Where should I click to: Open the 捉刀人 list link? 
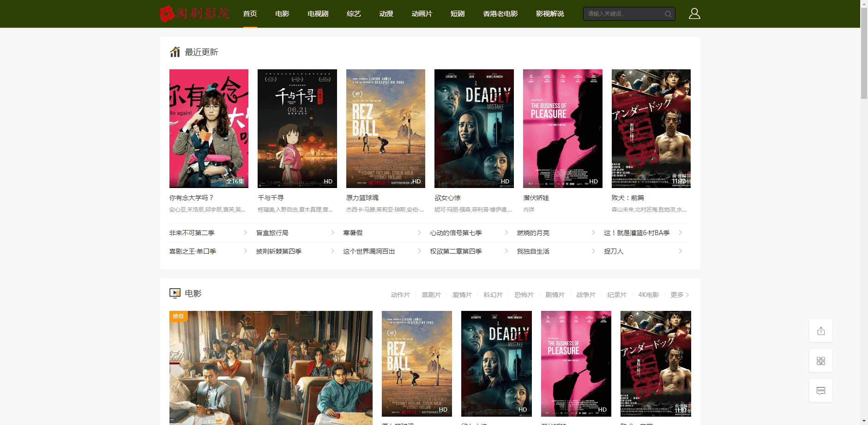point(614,251)
